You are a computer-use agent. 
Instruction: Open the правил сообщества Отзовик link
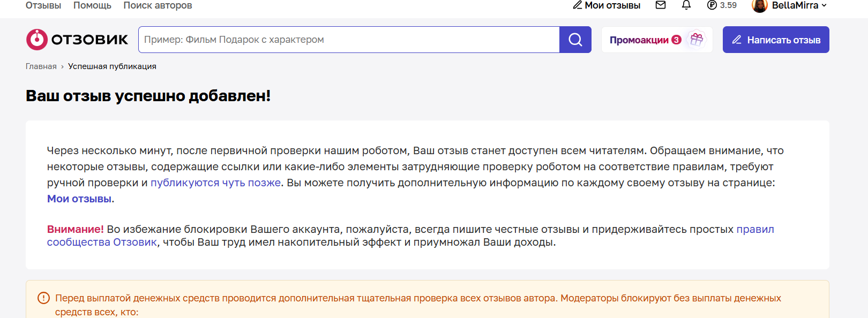pyautogui.click(x=755, y=229)
